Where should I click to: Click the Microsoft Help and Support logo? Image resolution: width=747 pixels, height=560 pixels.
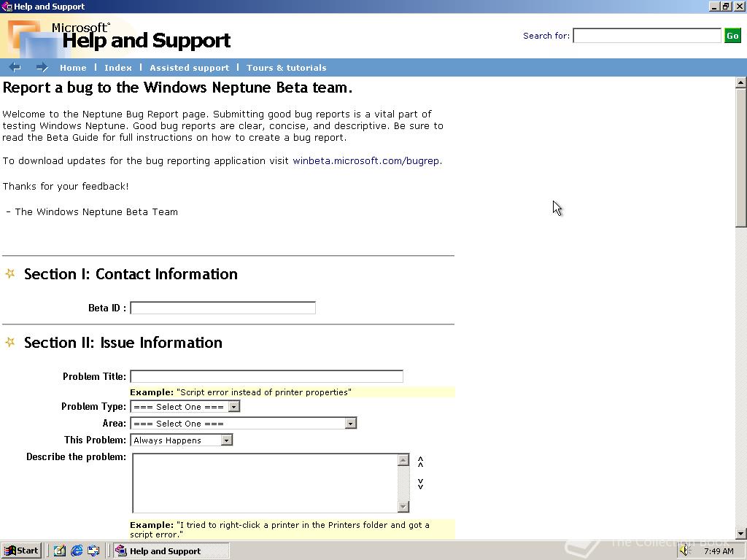point(119,36)
